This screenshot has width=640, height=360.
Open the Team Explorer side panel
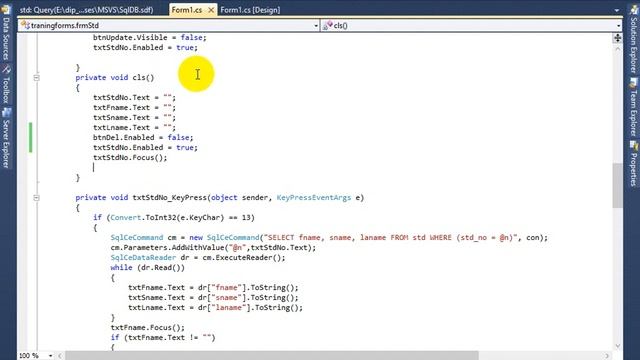633,108
